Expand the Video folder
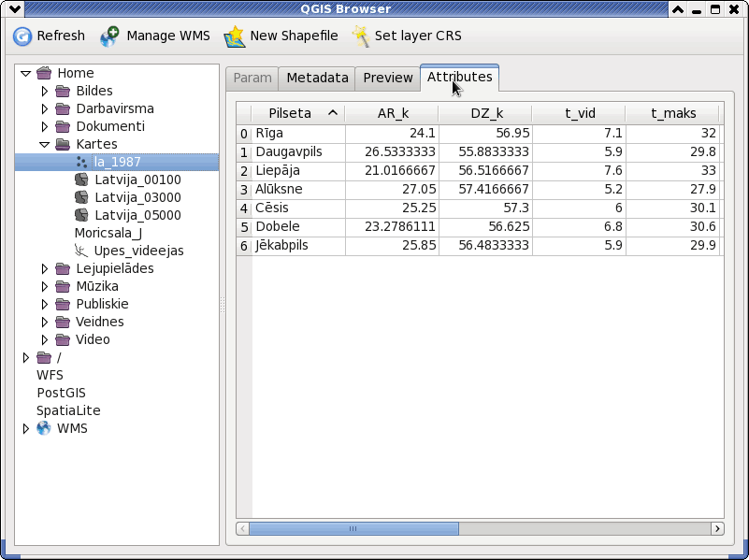749x560 pixels. pos(45,339)
